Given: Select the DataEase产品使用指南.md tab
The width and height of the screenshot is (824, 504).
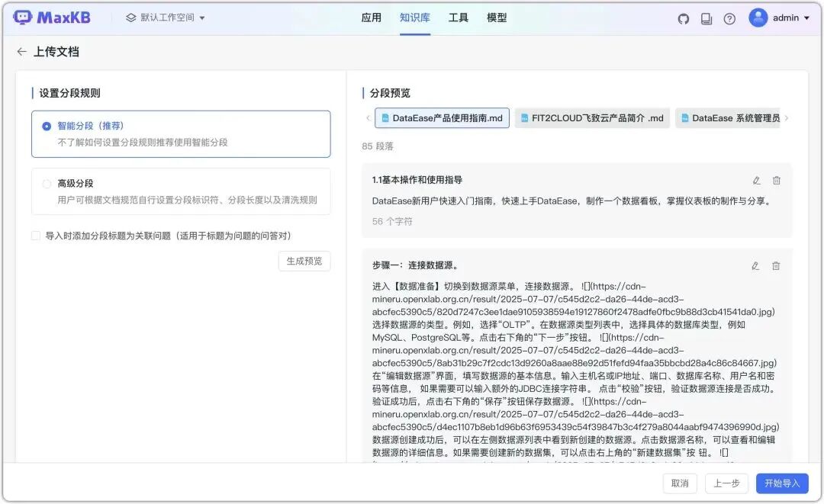Looking at the screenshot, I should (442, 118).
